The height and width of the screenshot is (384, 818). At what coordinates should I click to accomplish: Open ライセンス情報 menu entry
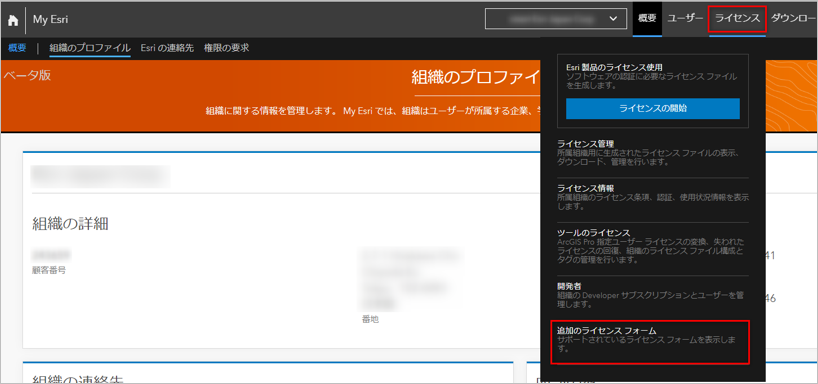click(x=653, y=197)
